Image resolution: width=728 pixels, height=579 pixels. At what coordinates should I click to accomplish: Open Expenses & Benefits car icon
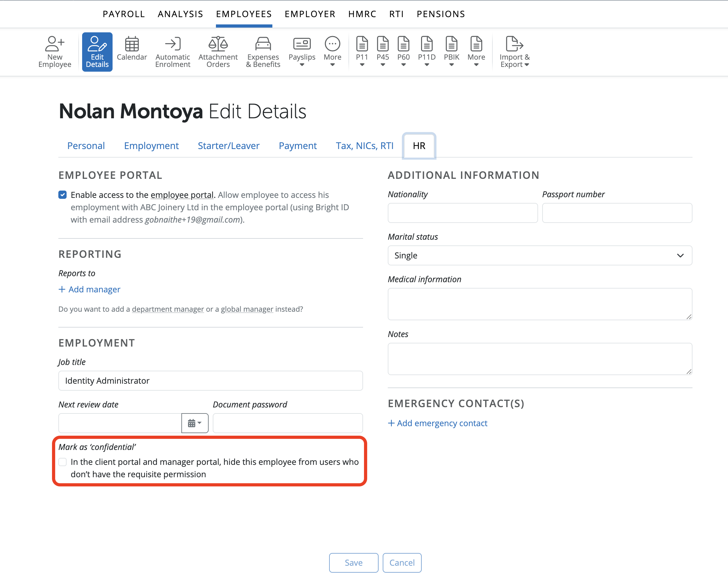coord(263,44)
